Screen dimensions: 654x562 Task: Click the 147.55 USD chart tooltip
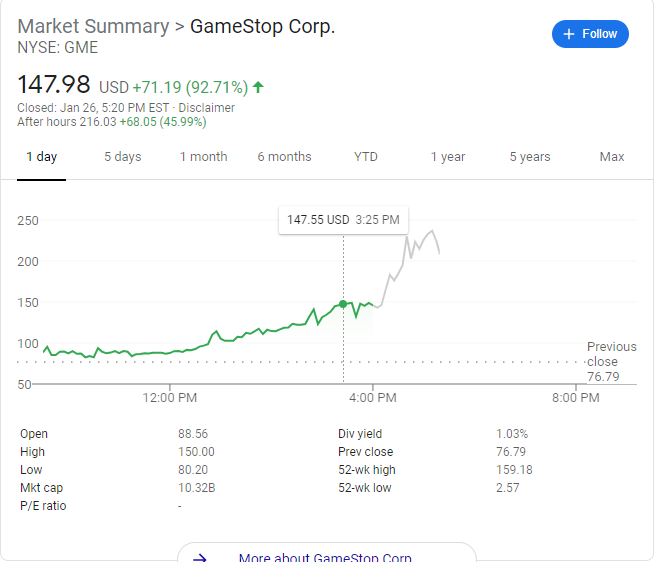click(343, 219)
